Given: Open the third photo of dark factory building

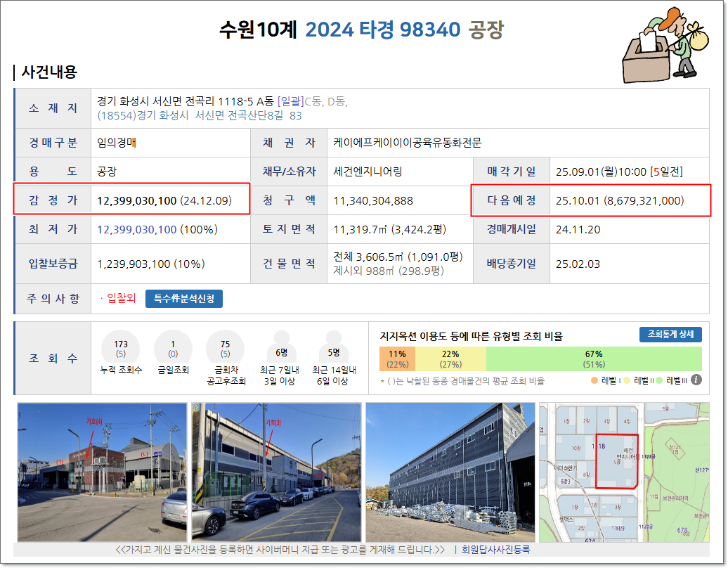Looking at the screenshot, I should click(450, 472).
